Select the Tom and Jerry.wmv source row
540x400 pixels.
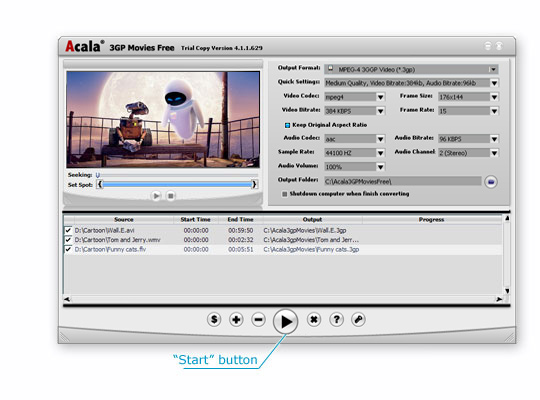[117, 240]
